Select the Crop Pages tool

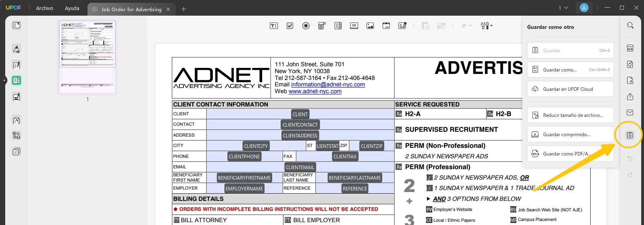16,135
